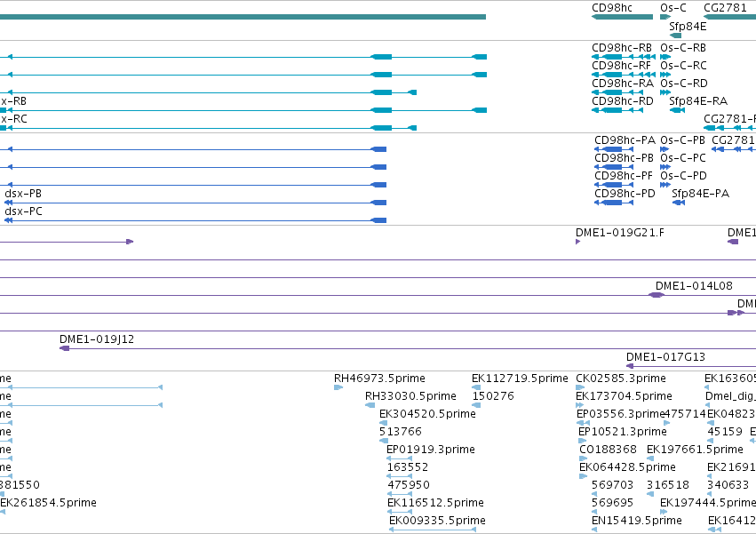Viewport: 756px width, 534px height.
Task: Click the 45159 feature label
Action: [725, 432]
